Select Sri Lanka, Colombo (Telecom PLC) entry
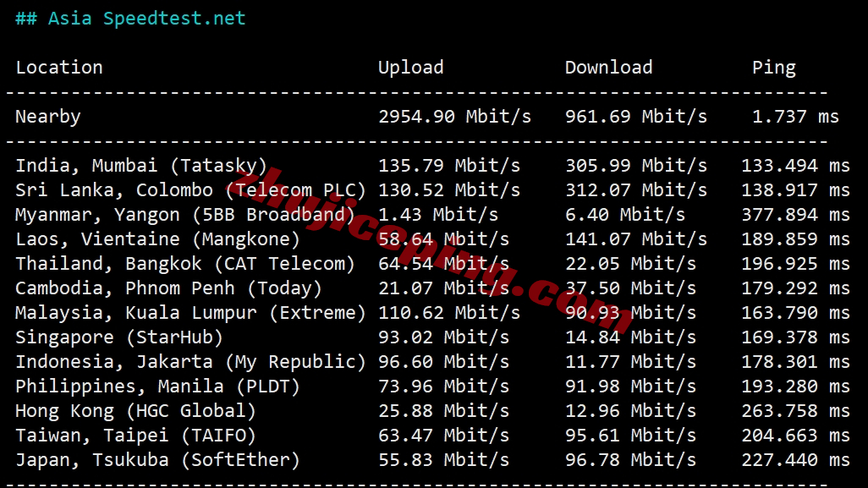The height and width of the screenshot is (488, 868). [432, 190]
